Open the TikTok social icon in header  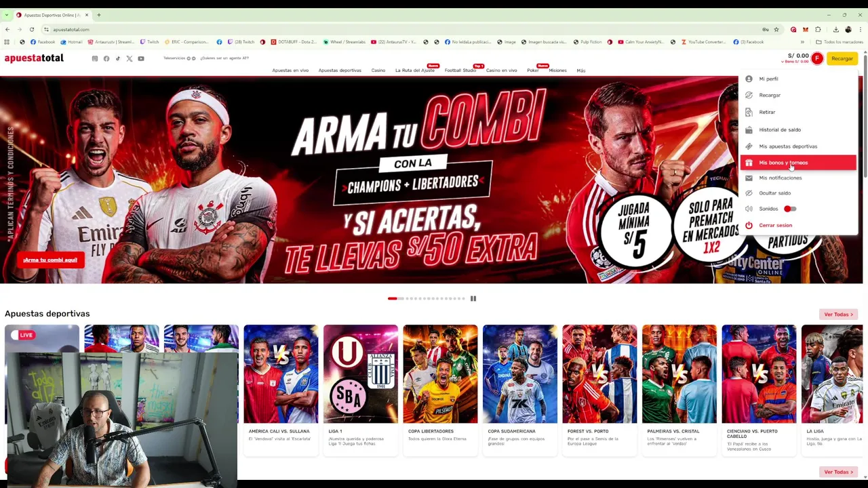pos(118,58)
